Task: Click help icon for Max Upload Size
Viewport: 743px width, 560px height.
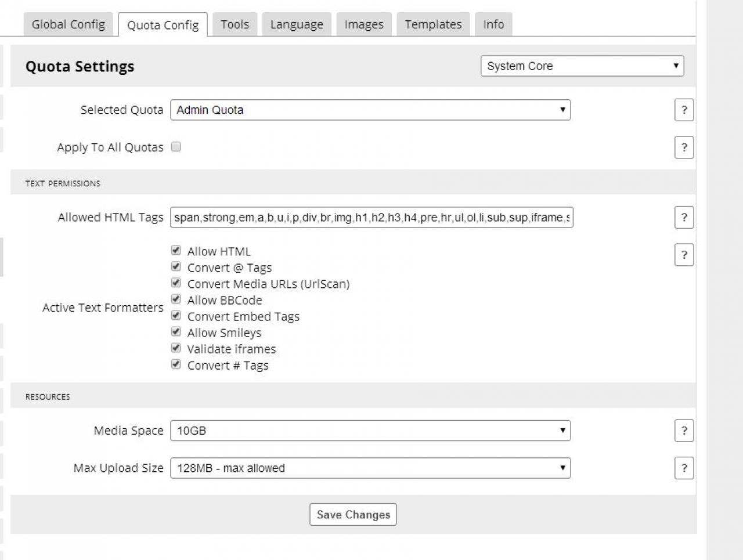Action: 684,468
